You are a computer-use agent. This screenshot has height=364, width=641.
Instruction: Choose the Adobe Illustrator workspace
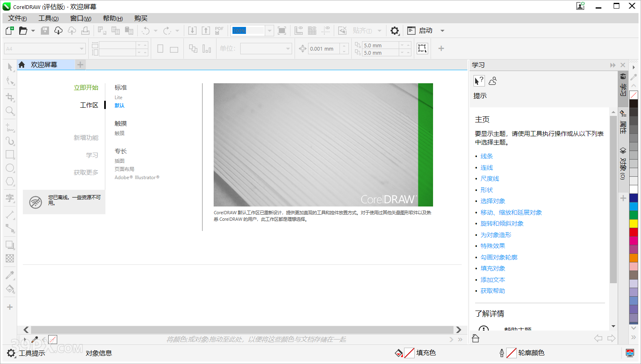(137, 178)
